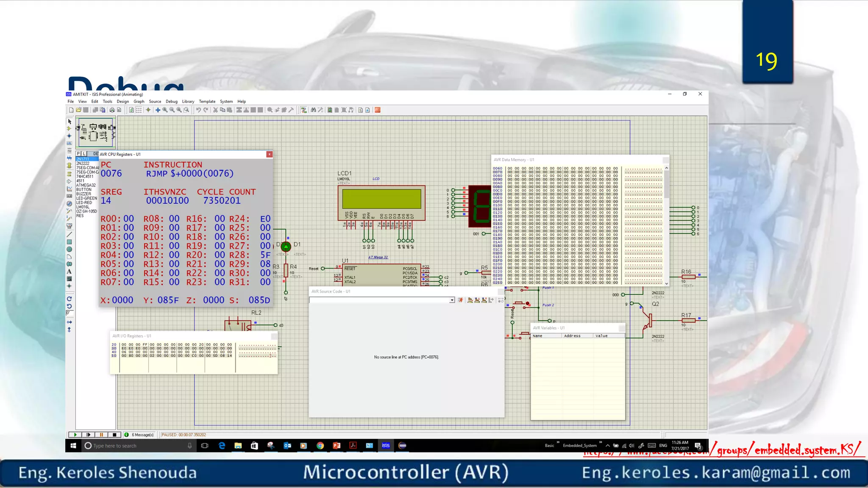Click the 6 Message(s) status indicator
Viewport: 868px width, 488px height.
click(139, 435)
